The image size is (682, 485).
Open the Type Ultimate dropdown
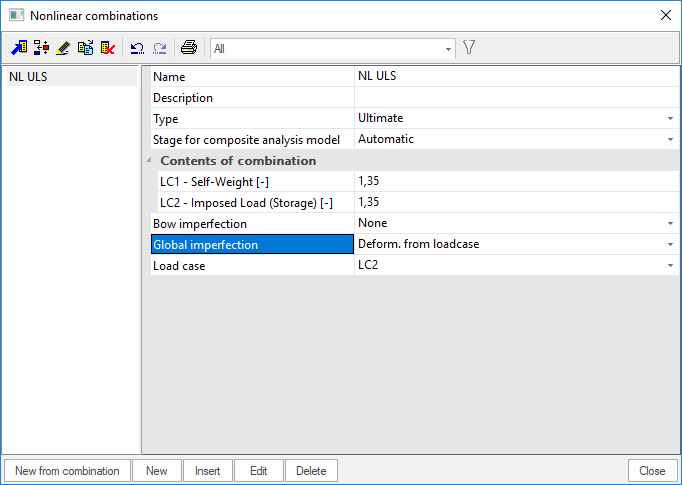pos(670,119)
